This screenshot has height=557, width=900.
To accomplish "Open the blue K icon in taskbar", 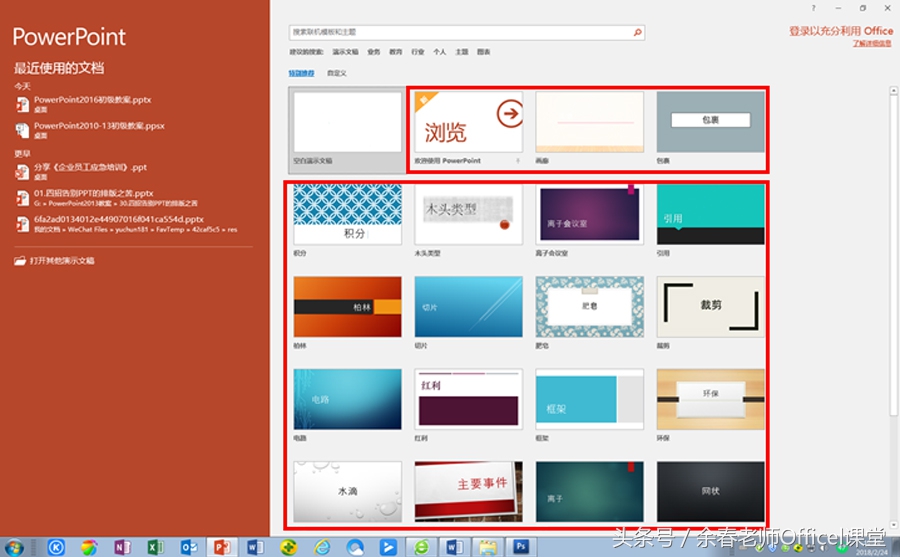I will (56, 547).
